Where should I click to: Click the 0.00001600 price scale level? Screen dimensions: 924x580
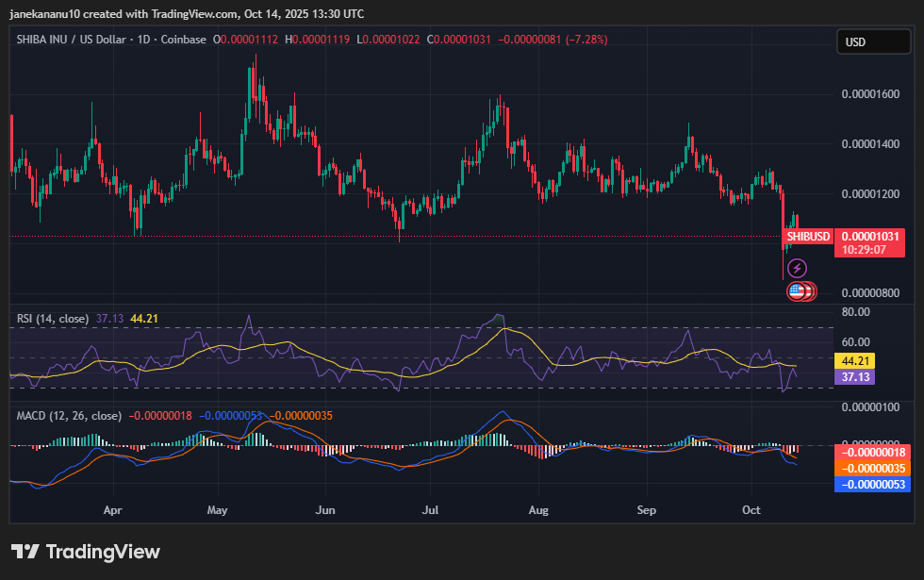point(869,94)
